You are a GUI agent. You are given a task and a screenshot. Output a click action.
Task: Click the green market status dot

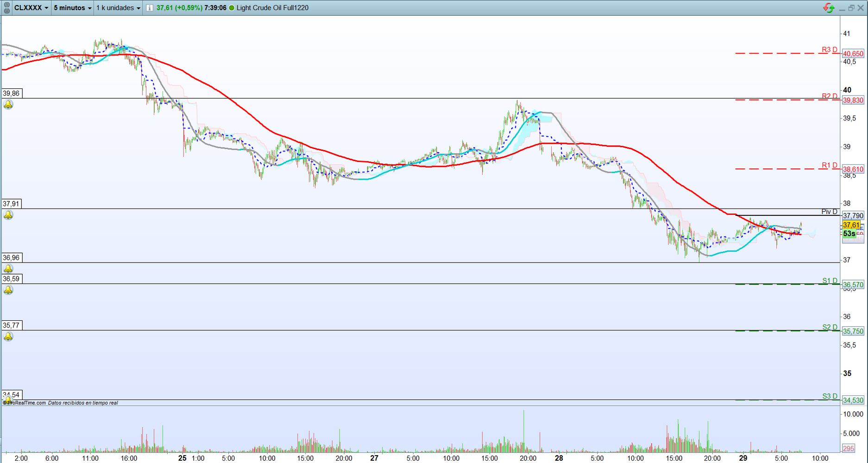232,8
